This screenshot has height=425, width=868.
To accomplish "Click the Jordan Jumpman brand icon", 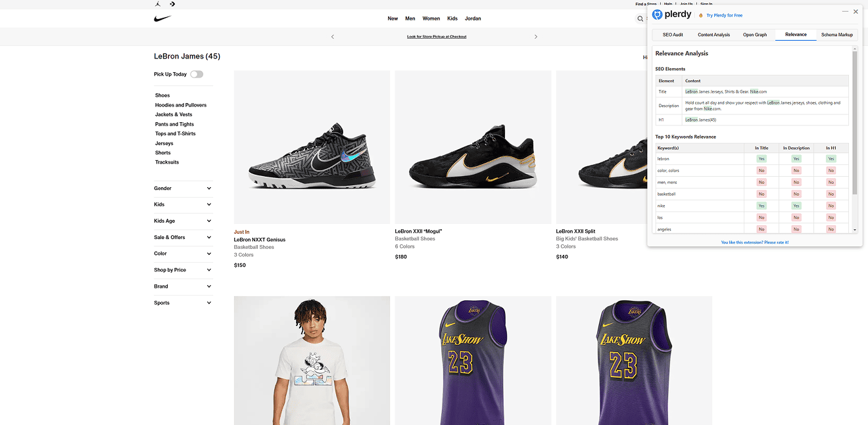I will pos(158,4).
